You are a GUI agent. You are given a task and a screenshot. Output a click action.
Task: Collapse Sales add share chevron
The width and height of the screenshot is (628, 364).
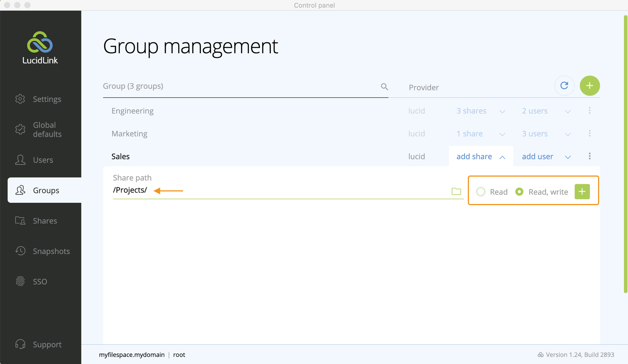(502, 157)
